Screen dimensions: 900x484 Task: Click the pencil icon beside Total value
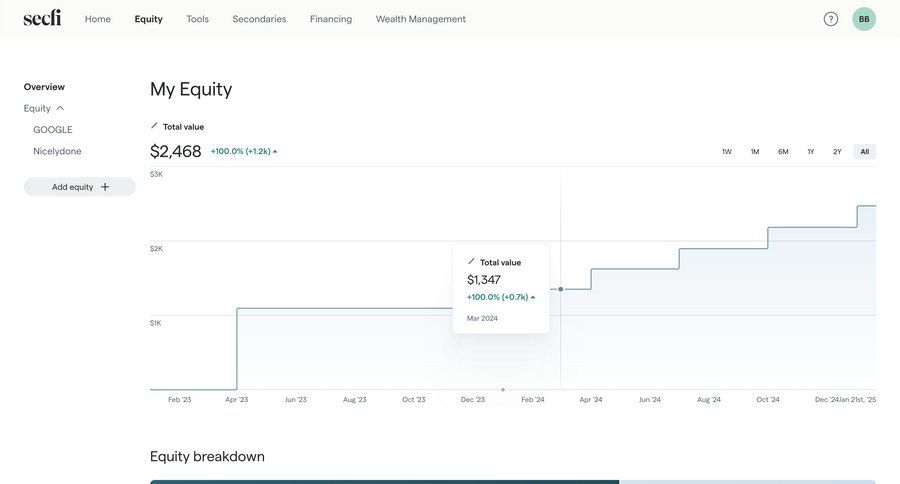(154, 126)
